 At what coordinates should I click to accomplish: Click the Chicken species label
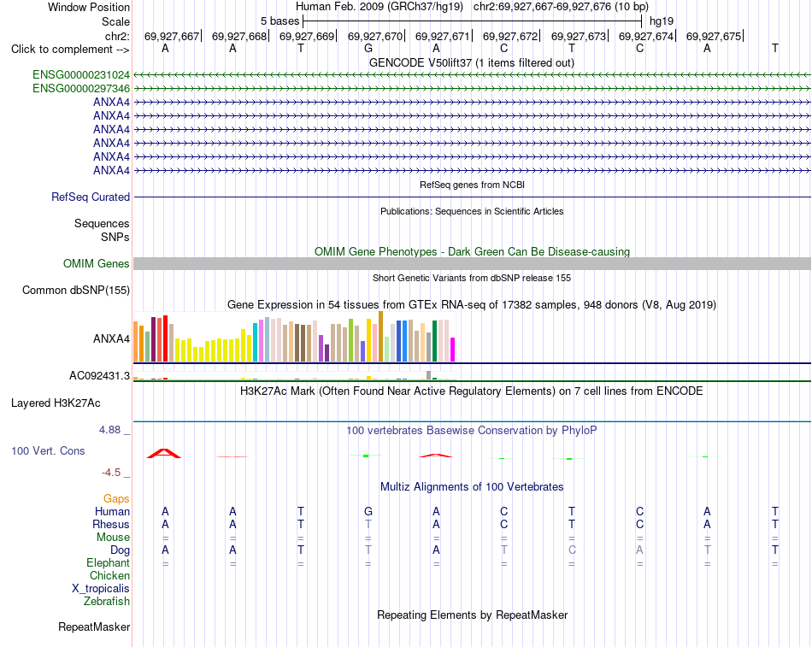click(109, 575)
